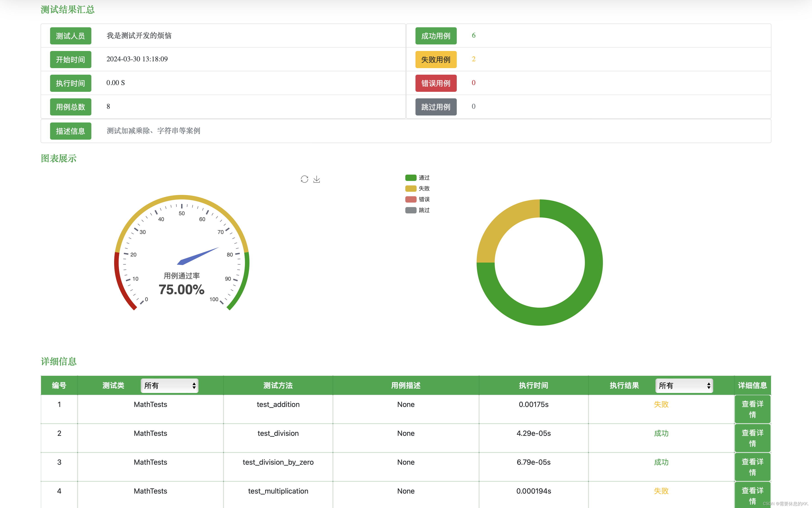Open the 执行结果 filter dropdown
Screen dimensions: 812x508
point(684,385)
